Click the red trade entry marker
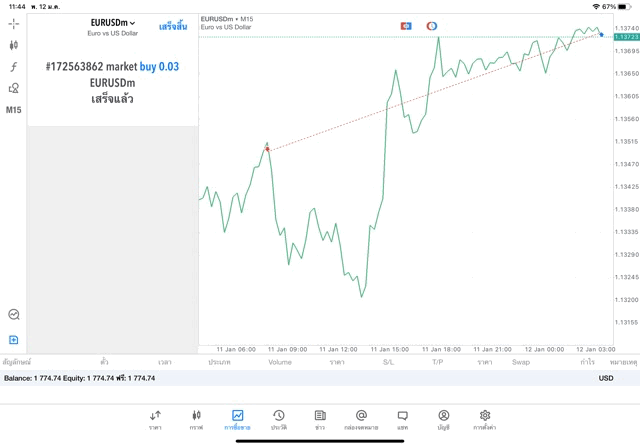The width and height of the screenshot is (640, 447). tap(267, 149)
